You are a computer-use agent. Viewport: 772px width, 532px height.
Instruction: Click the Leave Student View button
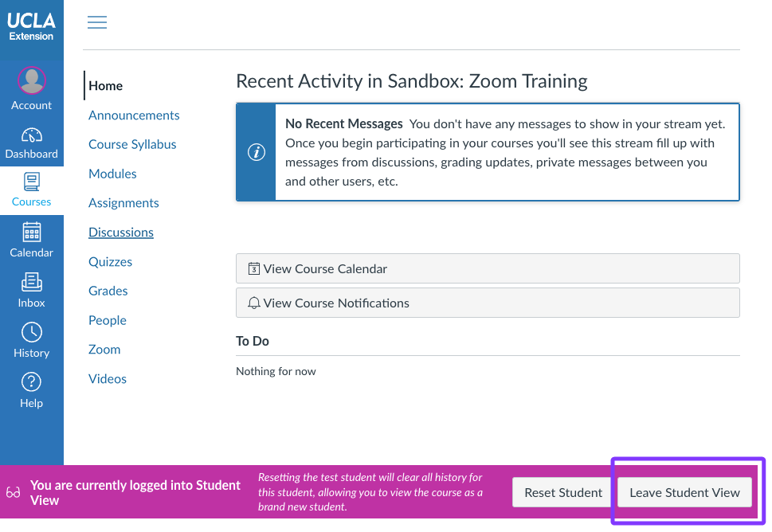coord(684,492)
